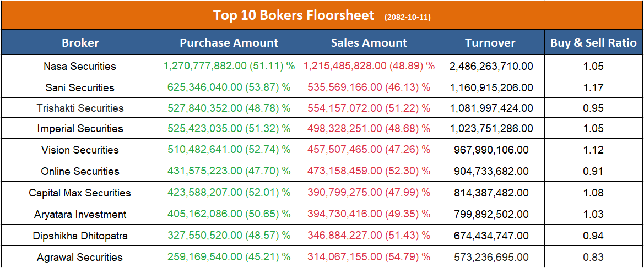Screen dimensions: 644x268
Task: Select the Sani Securities broker row
Action: click(80, 87)
